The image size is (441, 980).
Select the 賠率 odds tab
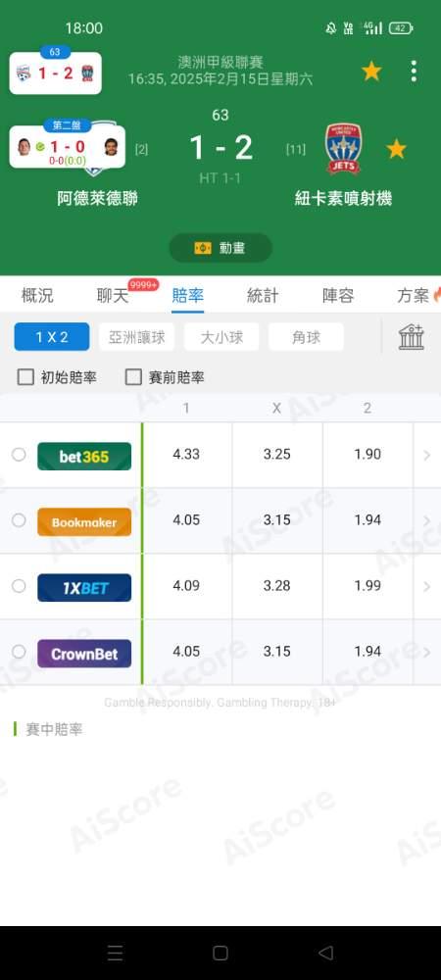pyautogui.click(x=187, y=296)
